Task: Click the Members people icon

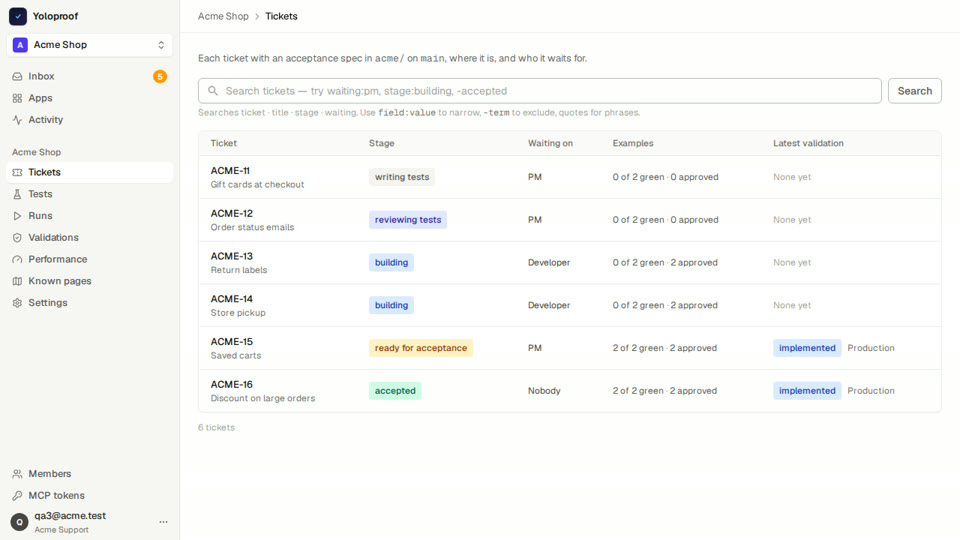Action: click(17, 474)
